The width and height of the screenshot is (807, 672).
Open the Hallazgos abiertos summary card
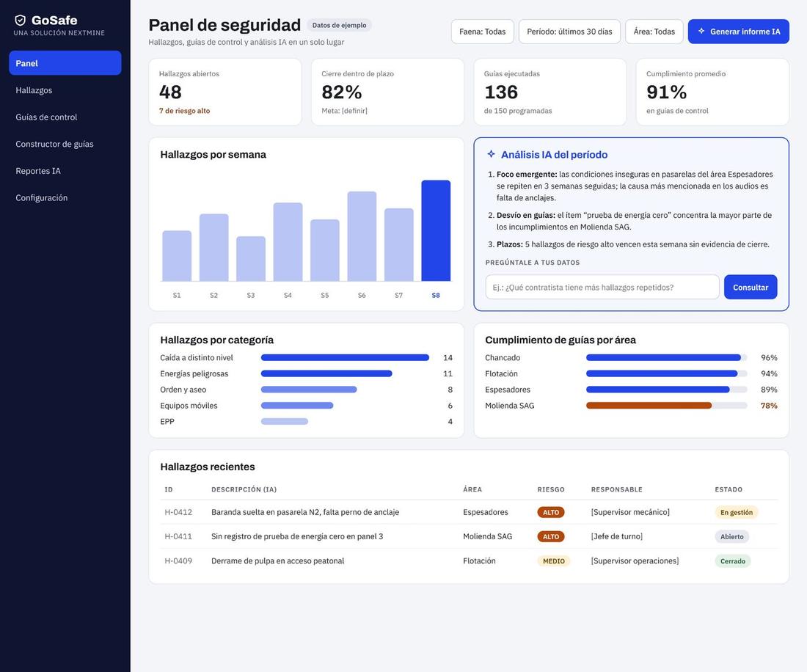click(x=225, y=92)
